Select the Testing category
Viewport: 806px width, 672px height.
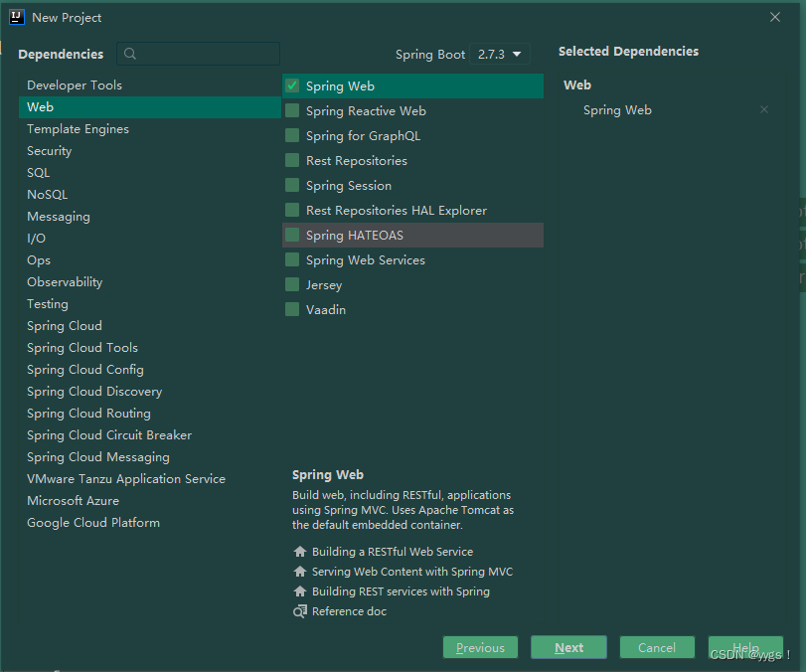[150, 304]
